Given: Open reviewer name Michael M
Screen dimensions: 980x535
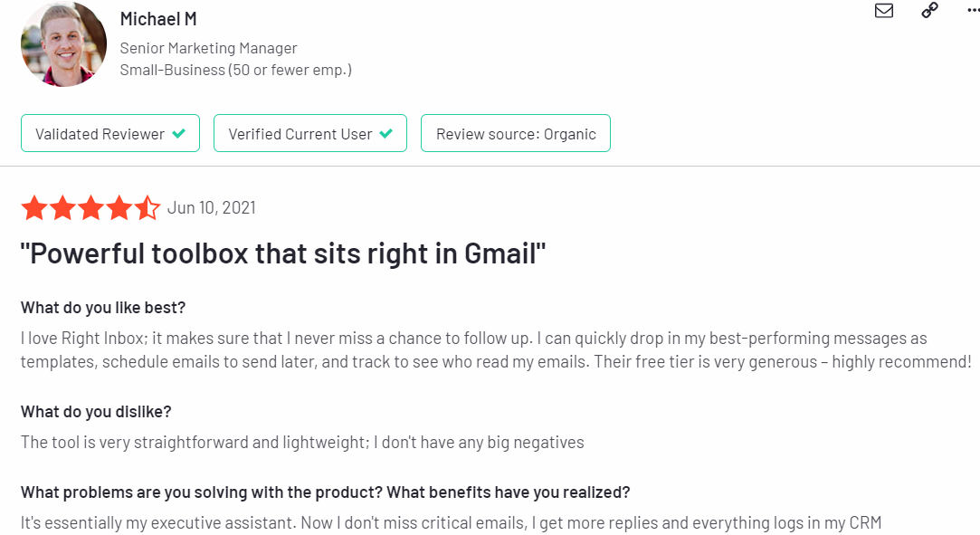Looking at the screenshot, I should click(x=158, y=19).
